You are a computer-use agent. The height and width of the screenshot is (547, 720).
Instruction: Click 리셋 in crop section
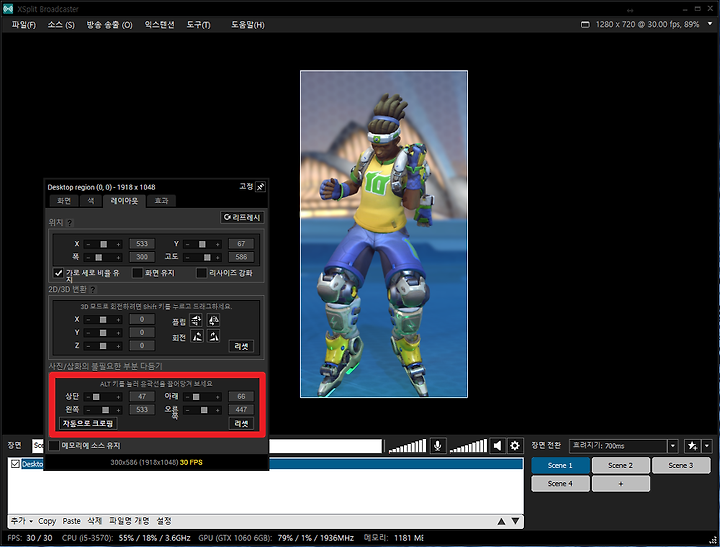coord(241,423)
